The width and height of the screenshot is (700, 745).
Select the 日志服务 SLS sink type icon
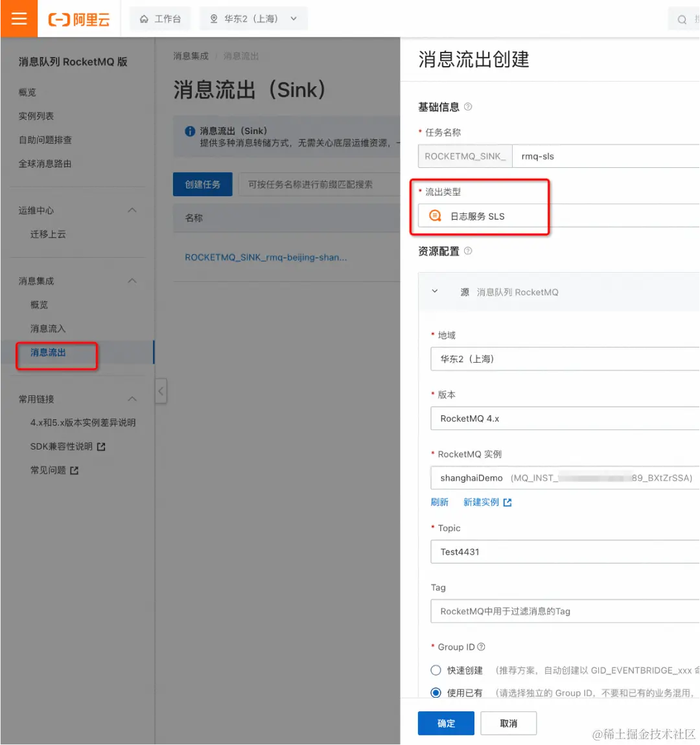[x=434, y=216]
